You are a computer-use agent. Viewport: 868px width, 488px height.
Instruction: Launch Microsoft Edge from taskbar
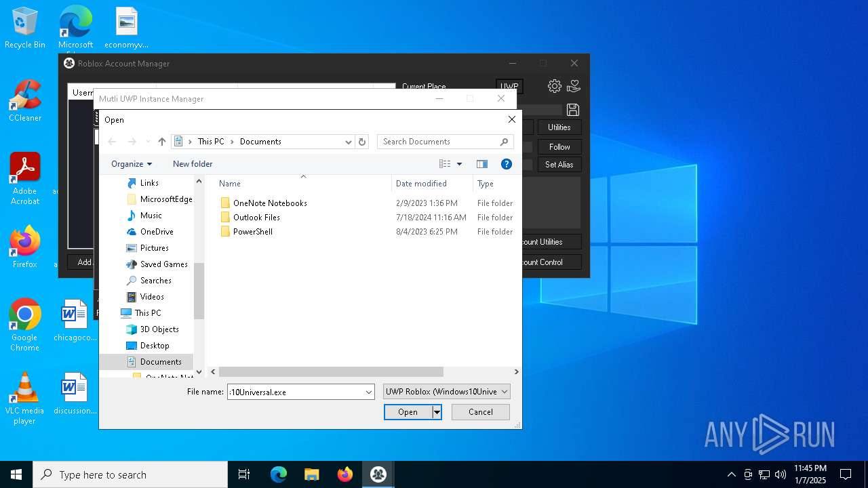click(279, 474)
